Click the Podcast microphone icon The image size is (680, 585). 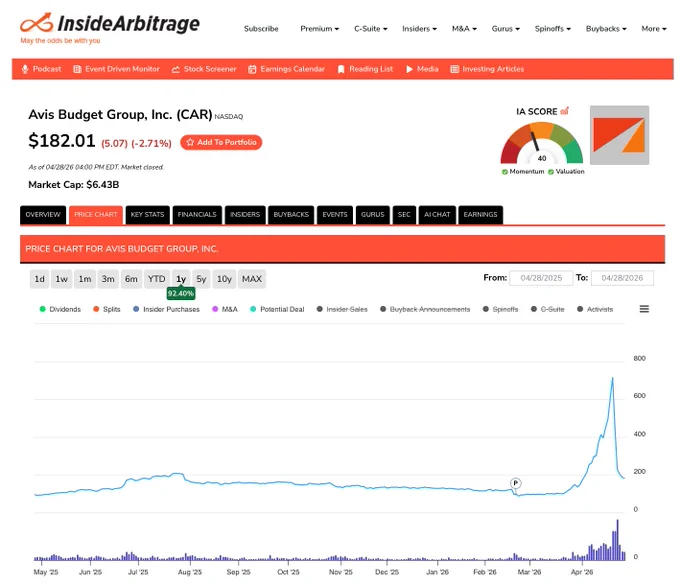(25, 69)
